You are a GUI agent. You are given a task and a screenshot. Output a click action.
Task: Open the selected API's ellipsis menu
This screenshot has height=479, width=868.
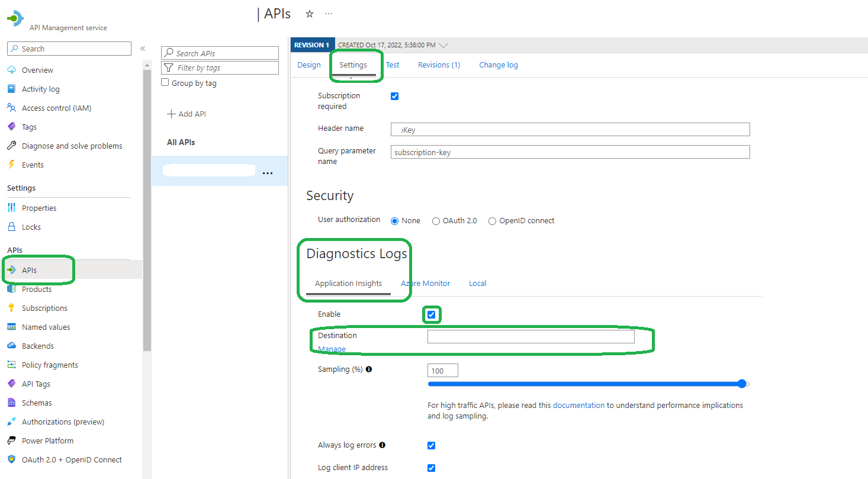268,173
